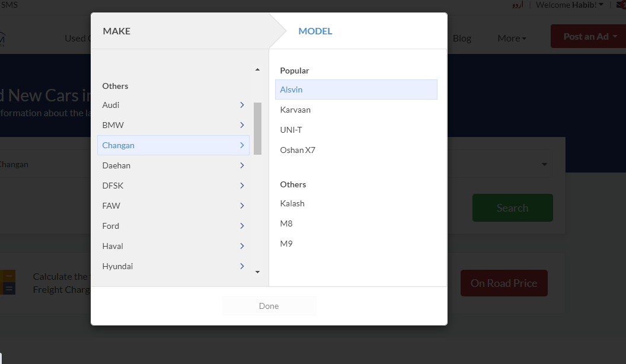
Task: Choose Ford from the make list
Action: (173, 226)
